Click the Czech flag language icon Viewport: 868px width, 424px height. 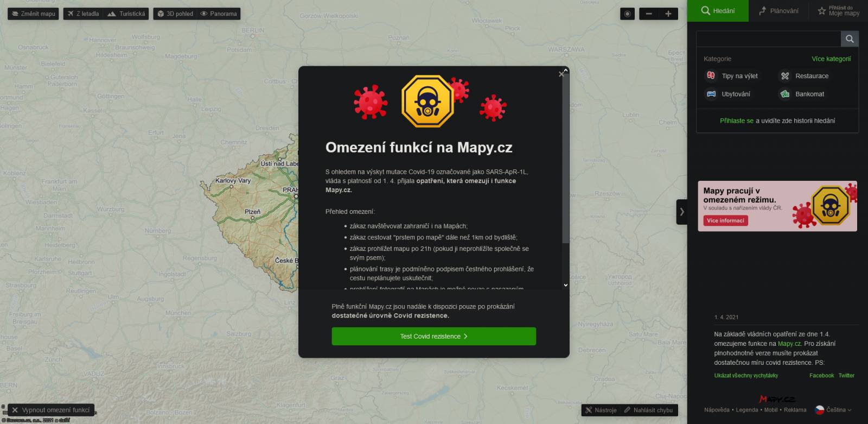click(820, 410)
